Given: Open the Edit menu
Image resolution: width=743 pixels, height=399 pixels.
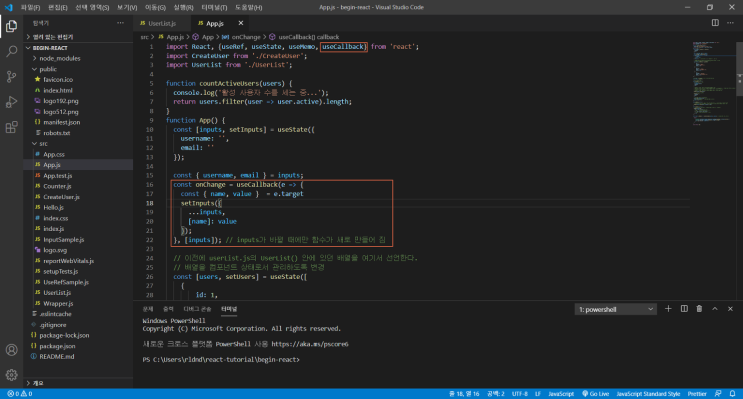Looking at the screenshot, I should click(x=58, y=8).
